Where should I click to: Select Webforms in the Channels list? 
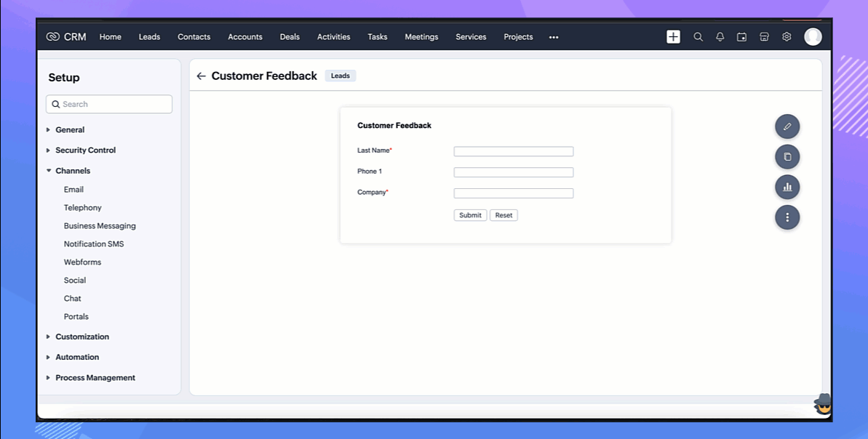click(82, 262)
